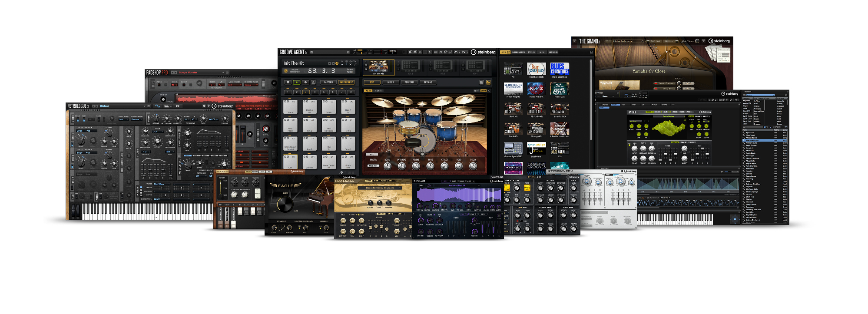Click the Med Felt beater selector
The image size is (868, 314).
[374, 166]
